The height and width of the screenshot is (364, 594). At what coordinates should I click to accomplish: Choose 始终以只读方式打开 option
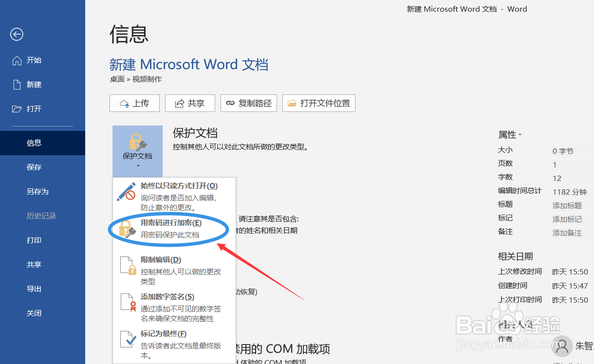click(x=174, y=196)
